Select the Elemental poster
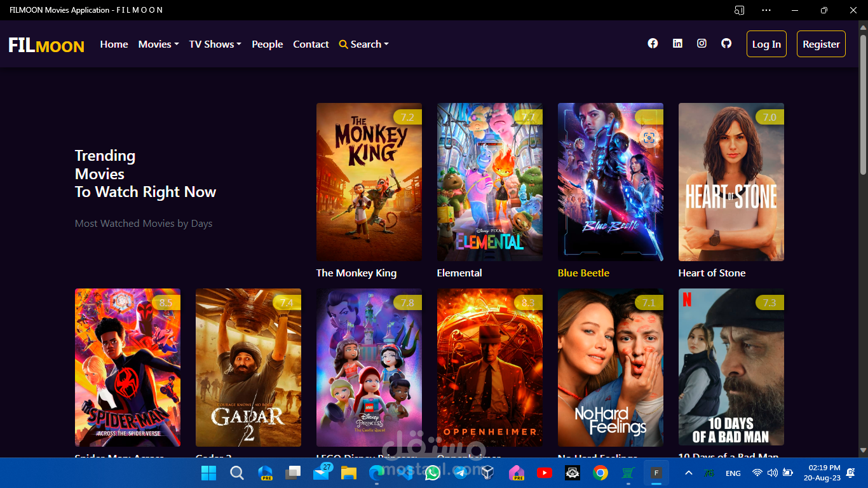 (x=490, y=182)
